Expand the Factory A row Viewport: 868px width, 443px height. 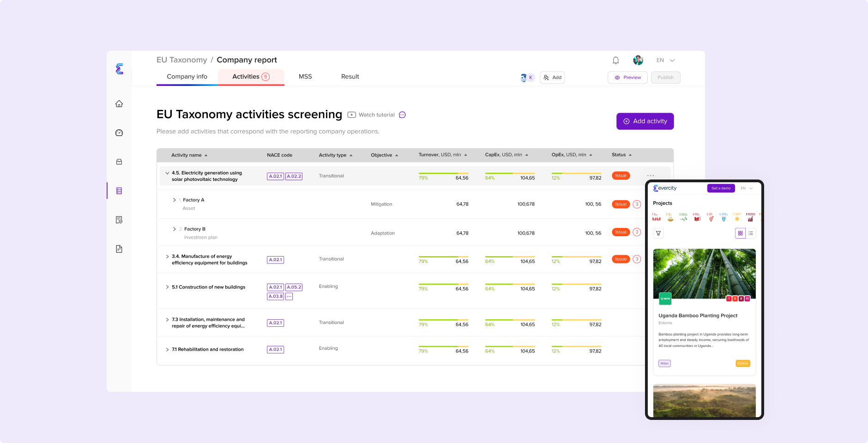(174, 200)
